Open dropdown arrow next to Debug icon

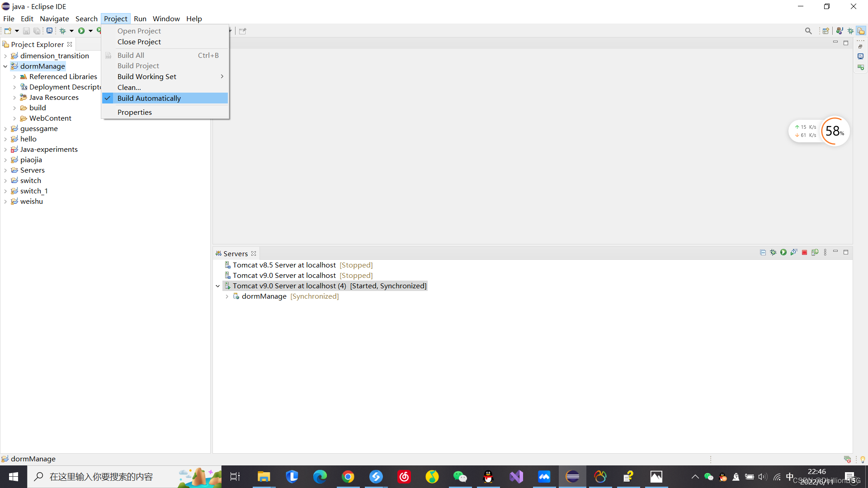(71, 31)
